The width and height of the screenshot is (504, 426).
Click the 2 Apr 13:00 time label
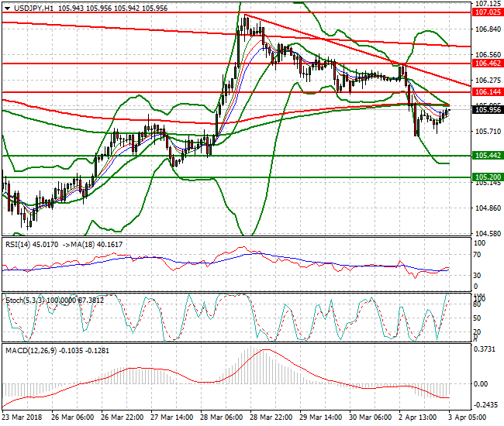pos(417,417)
